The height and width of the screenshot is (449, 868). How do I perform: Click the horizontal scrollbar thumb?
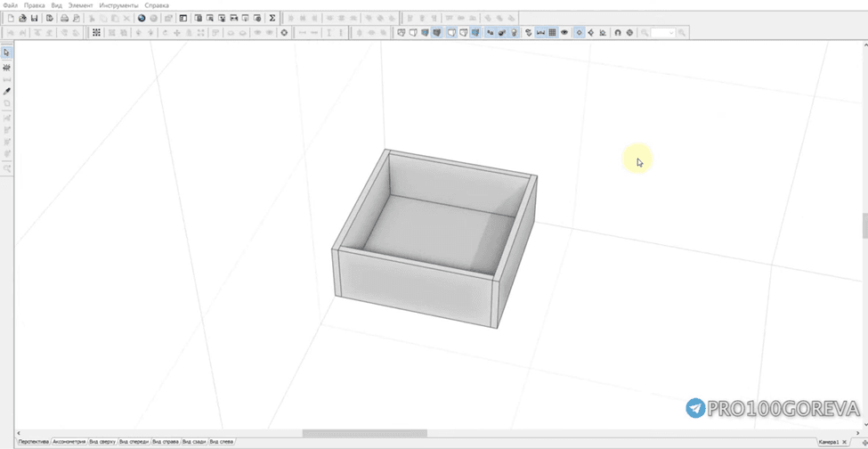[364, 433]
